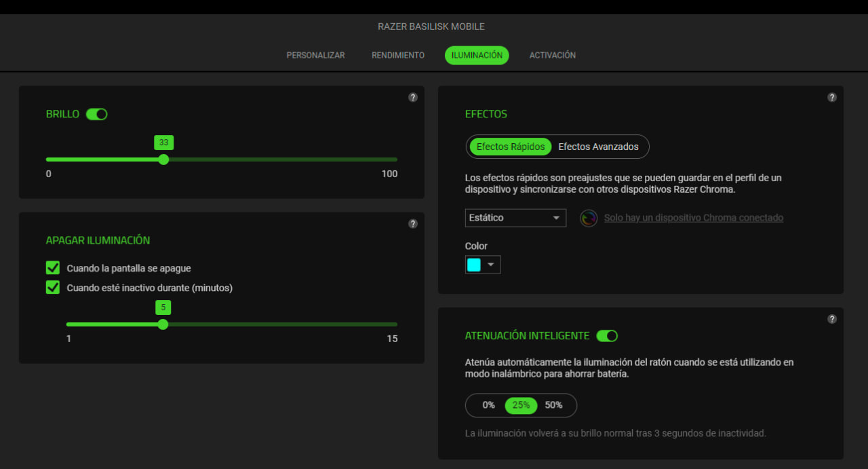Click 'Solo hay un dispositivo Chroma conectado' link
Image resolution: width=868 pixels, height=469 pixels.
[x=694, y=218]
